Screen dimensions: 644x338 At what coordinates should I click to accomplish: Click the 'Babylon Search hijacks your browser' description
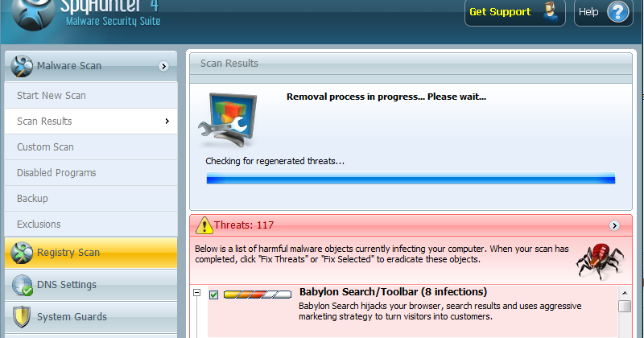tap(440, 311)
